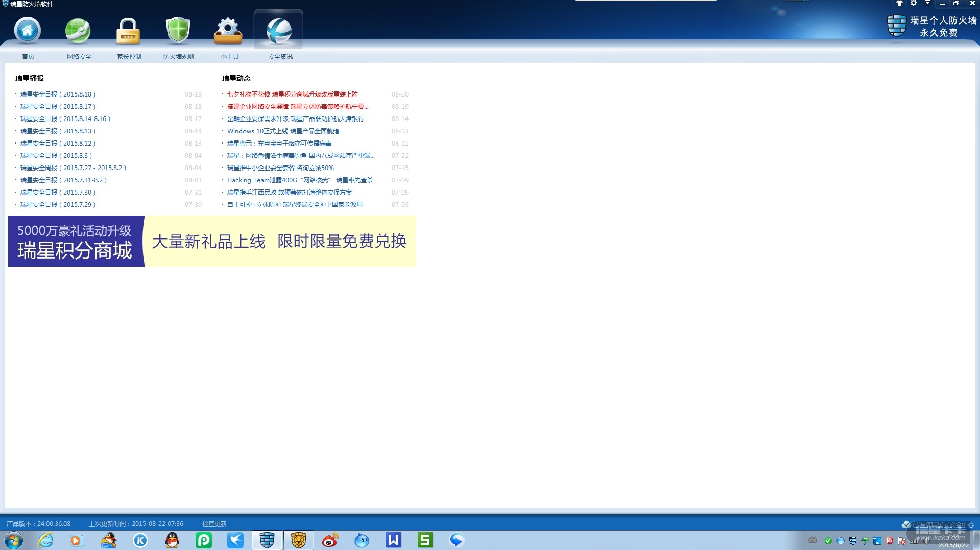Open 瑞星安全日报 (2015.7.29) link
This screenshot has height=550, width=980.
pyautogui.click(x=58, y=205)
